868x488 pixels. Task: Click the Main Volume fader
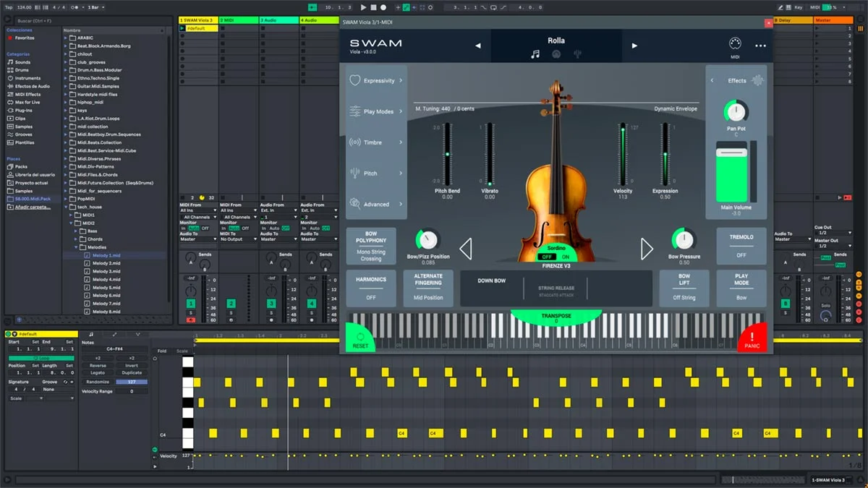click(x=731, y=172)
